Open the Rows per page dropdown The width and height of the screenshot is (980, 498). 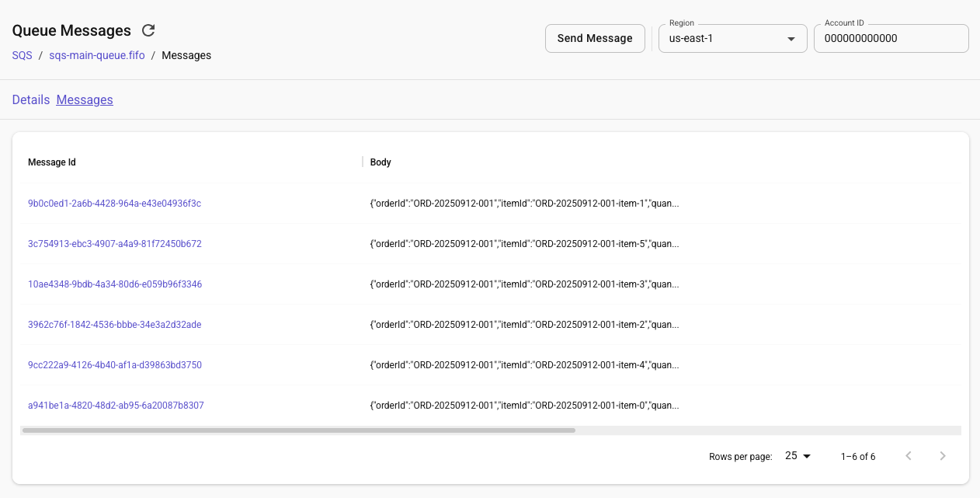coord(797,456)
